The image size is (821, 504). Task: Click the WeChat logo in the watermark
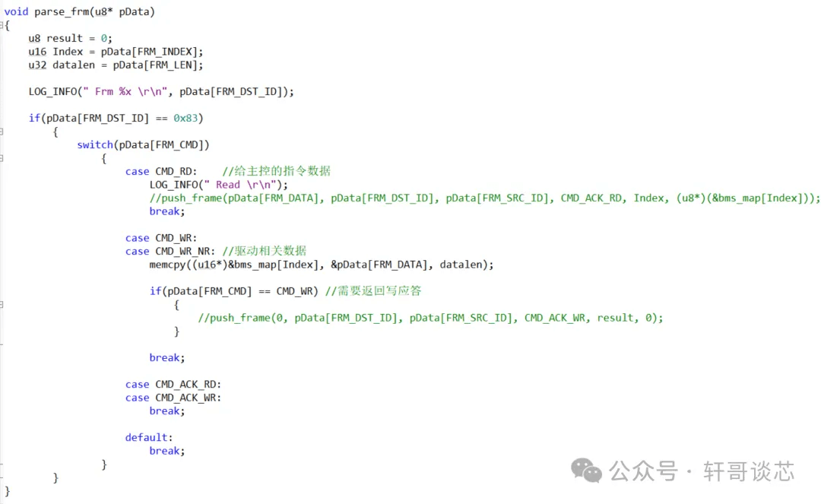[587, 471]
